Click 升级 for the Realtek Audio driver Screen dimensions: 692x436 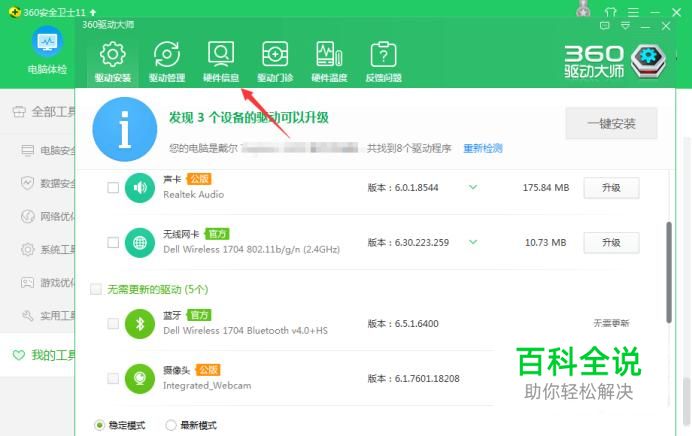[611, 188]
